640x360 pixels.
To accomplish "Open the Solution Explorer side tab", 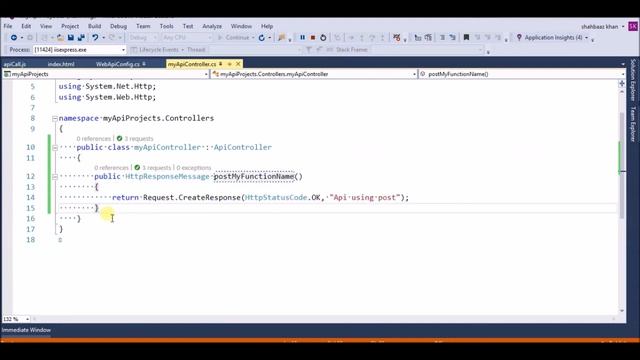I will [x=633, y=80].
